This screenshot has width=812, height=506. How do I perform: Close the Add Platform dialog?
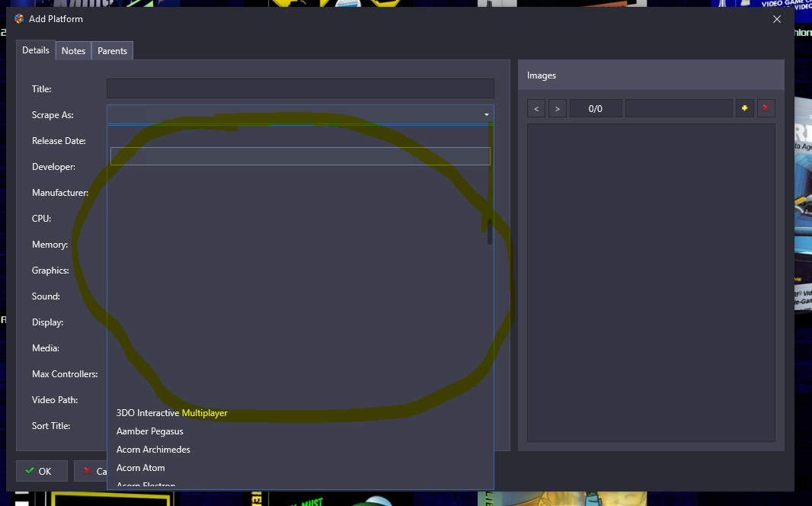(x=777, y=19)
